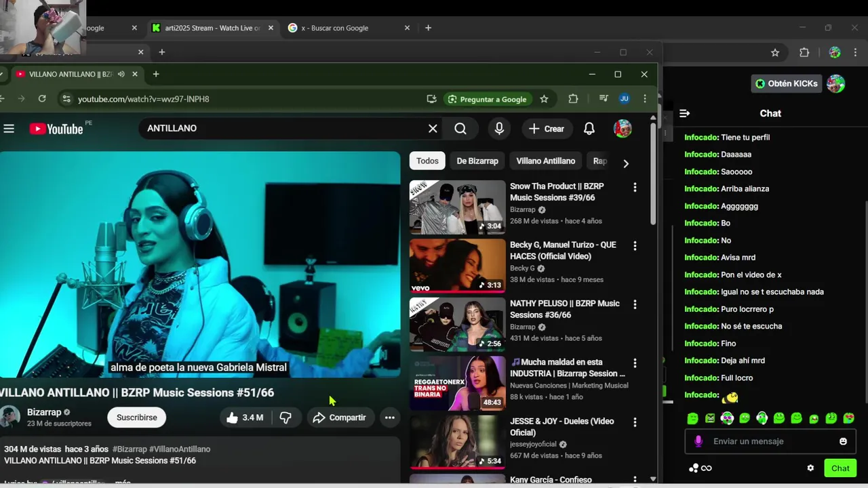This screenshot has height=488, width=868.
Task: Open options for Mucha maldad video
Action: click(x=635, y=363)
